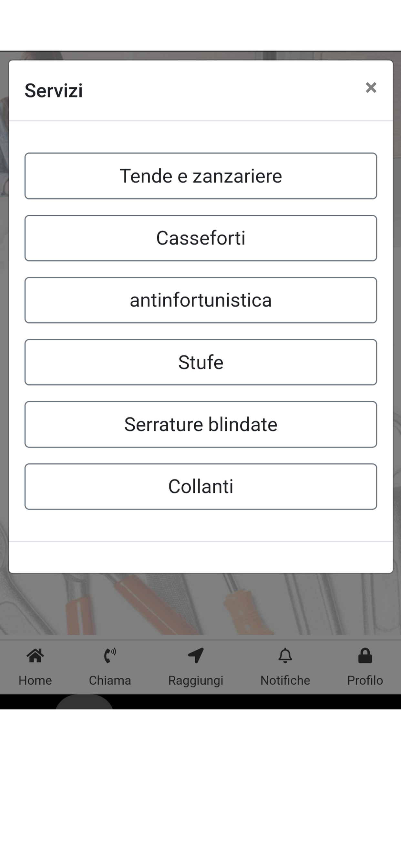Switch to the Profilo tab label
Viewport: 401px width, 868px height.
pyautogui.click(x=365, y=680)
